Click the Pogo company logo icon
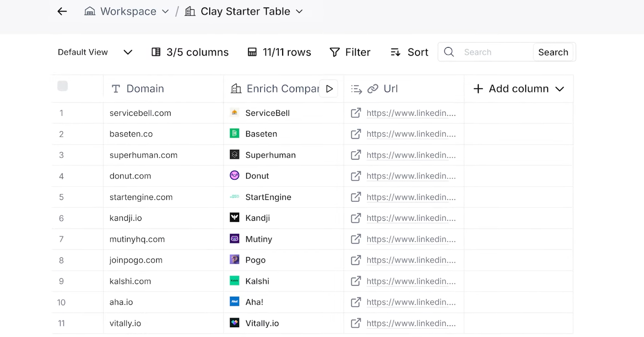This screenshot has width=644, height=337. [x=234, y=259]
